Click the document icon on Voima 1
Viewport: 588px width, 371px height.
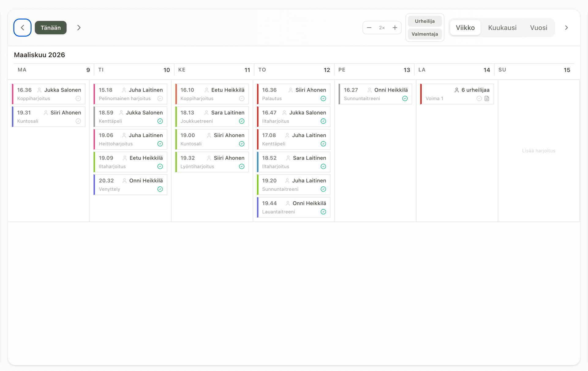pyautogui.click(x=487, y=99)
